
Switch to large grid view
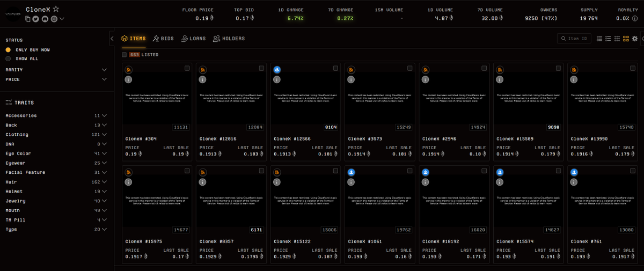click(626, 39)
